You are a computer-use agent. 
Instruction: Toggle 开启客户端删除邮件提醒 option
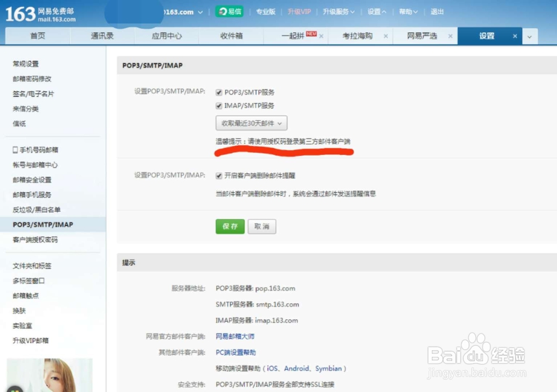pos(218,175)
